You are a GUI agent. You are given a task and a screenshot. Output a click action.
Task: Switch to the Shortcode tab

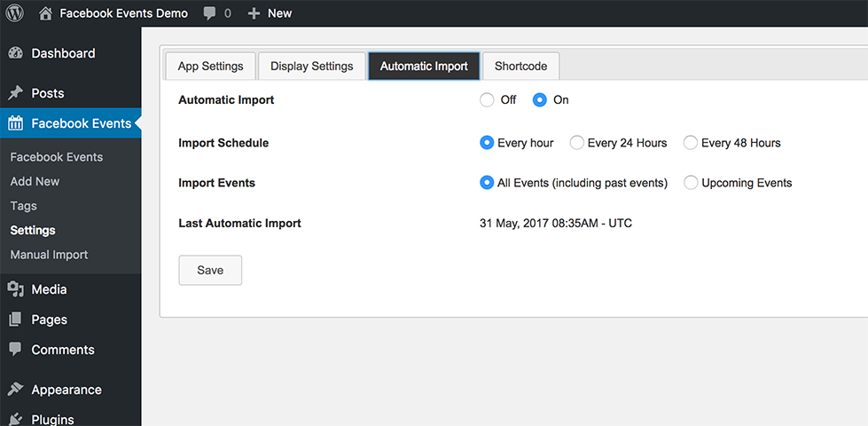coord(521,67)
